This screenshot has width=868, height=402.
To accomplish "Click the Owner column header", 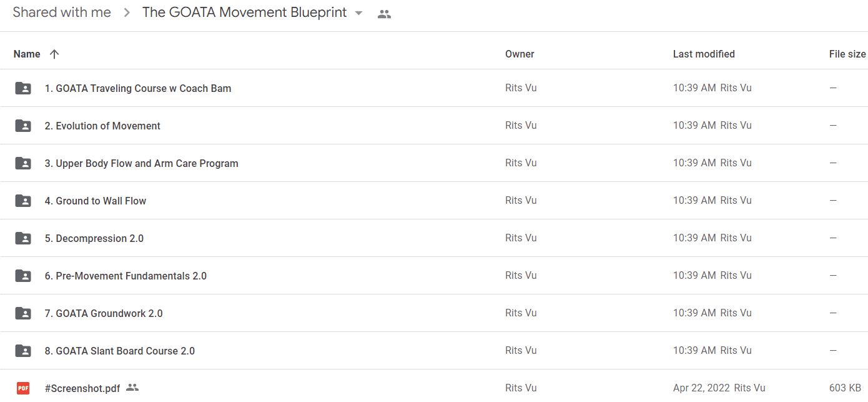I will tap(520, 54).
